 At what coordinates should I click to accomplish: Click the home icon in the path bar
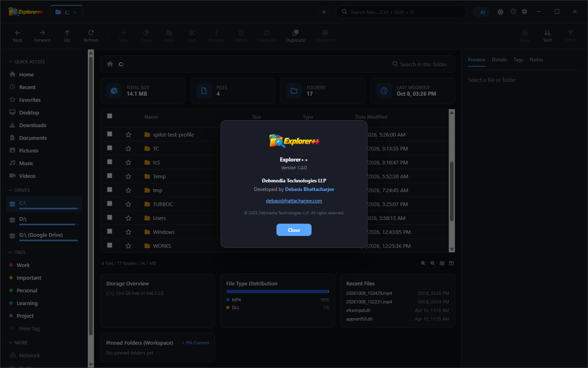click(110, 64)
